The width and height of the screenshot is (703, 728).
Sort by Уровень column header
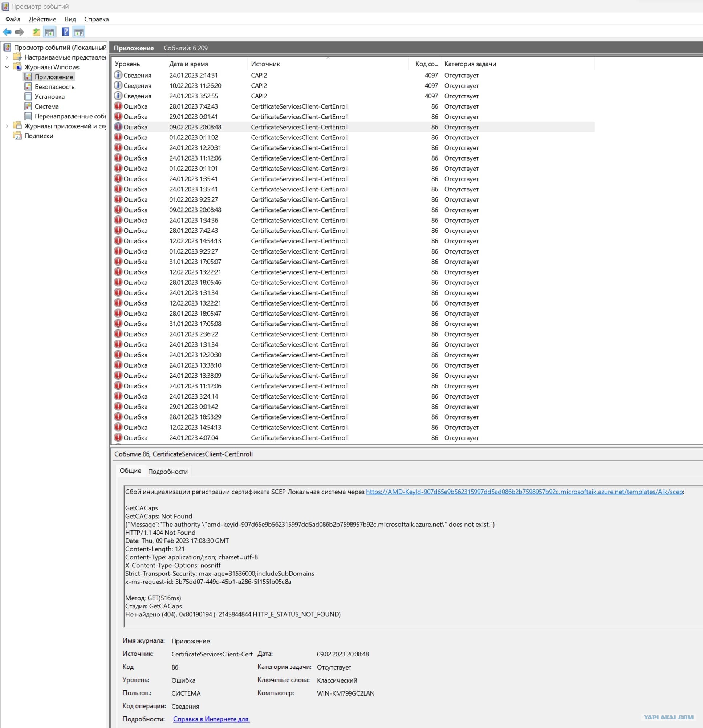139,64
